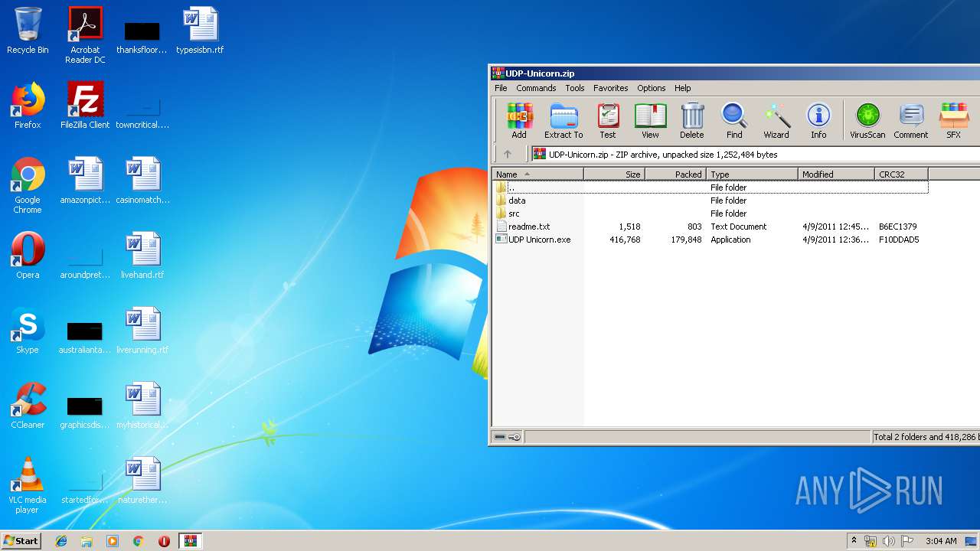The width and height of the screenshot is (980, 551).
Task: Select the data folder row
Action: 710,201
